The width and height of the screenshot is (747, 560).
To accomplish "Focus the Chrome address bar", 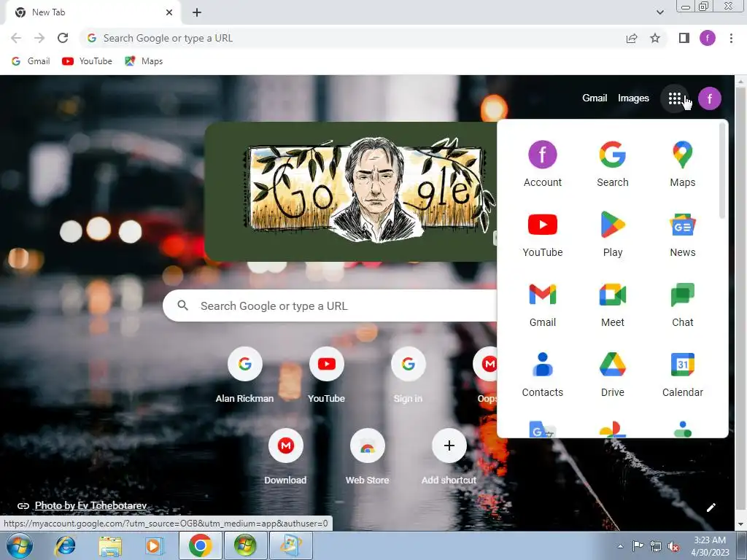I will click(x=352, y=38).
